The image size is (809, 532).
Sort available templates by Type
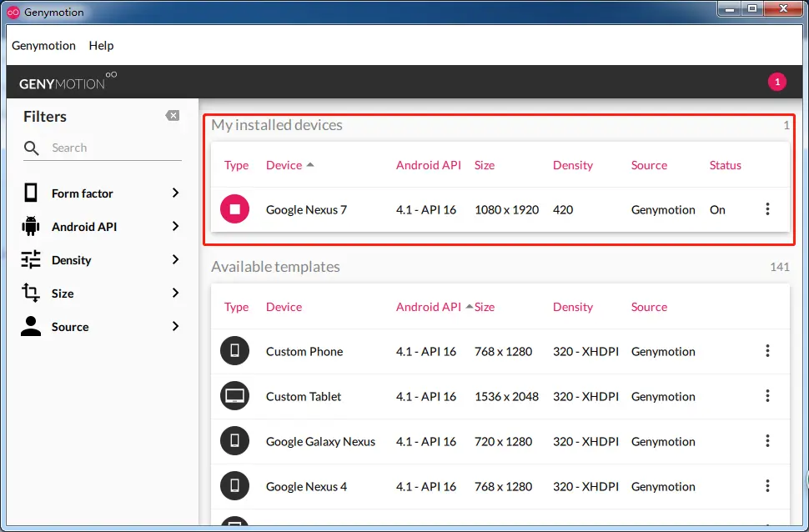point(236,308)
